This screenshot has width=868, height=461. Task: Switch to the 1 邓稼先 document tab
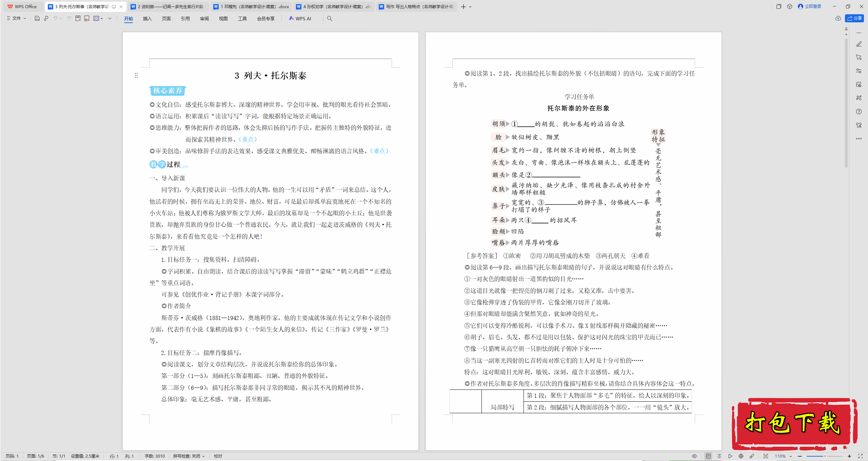(251, 6)
